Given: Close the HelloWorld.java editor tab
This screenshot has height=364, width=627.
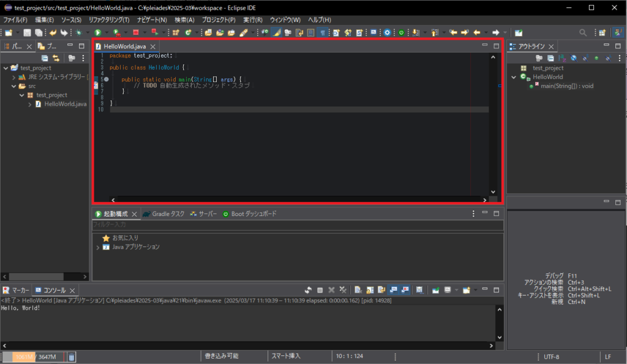Looking at the screenshot, I should pyautogui.click(x=152, y=46).
